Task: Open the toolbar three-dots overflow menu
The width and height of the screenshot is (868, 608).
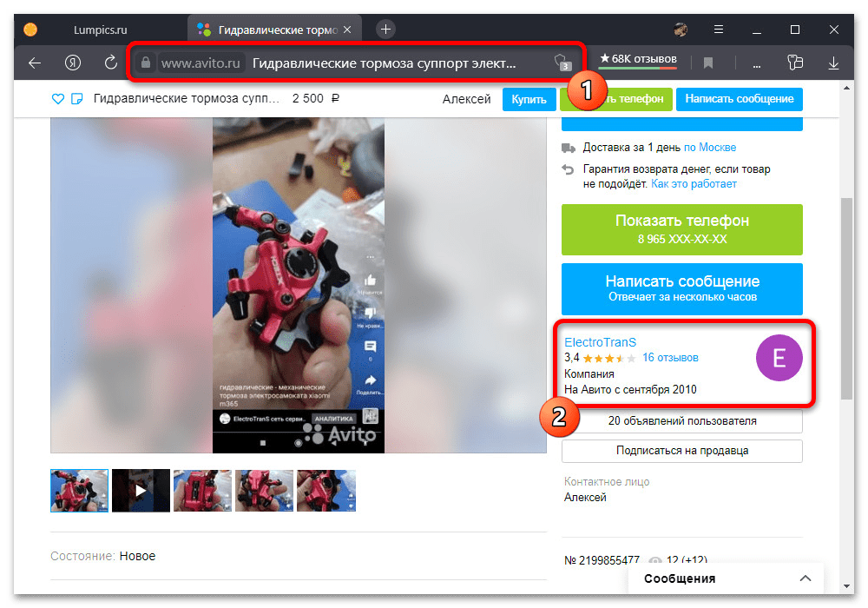Action: tap(757, 63)
